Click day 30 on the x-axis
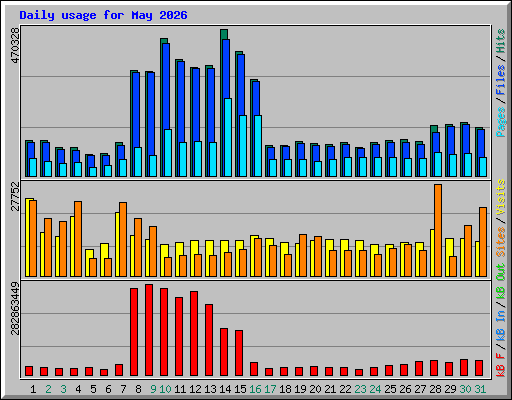The image size is (512, 400). [x=465, y=389]
